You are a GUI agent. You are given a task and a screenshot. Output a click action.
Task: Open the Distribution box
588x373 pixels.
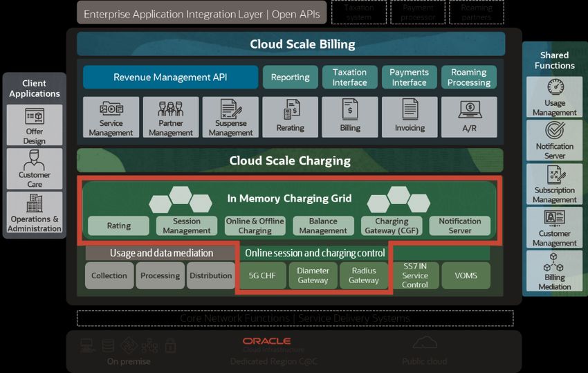click(211, 275)
